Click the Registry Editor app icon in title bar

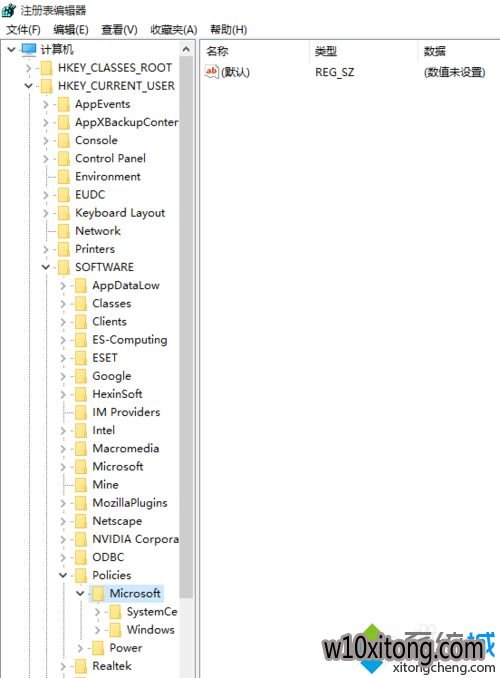(x=9, y=10)
